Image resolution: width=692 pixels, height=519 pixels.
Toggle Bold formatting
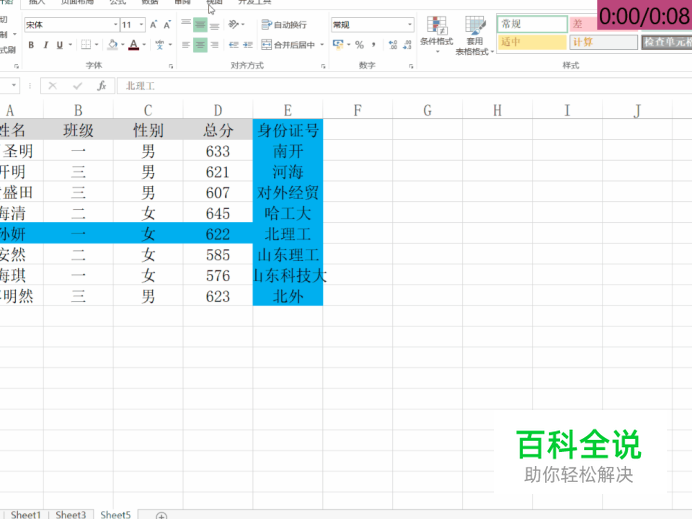tap(31, 45)
